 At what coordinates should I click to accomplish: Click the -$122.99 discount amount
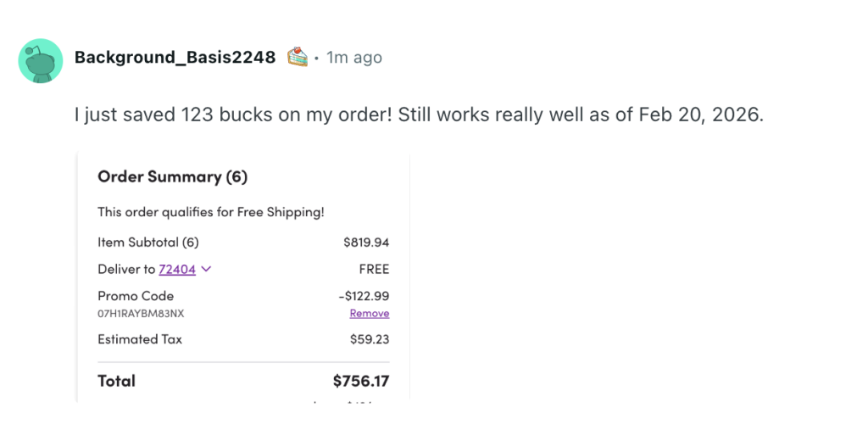point(364,296)
